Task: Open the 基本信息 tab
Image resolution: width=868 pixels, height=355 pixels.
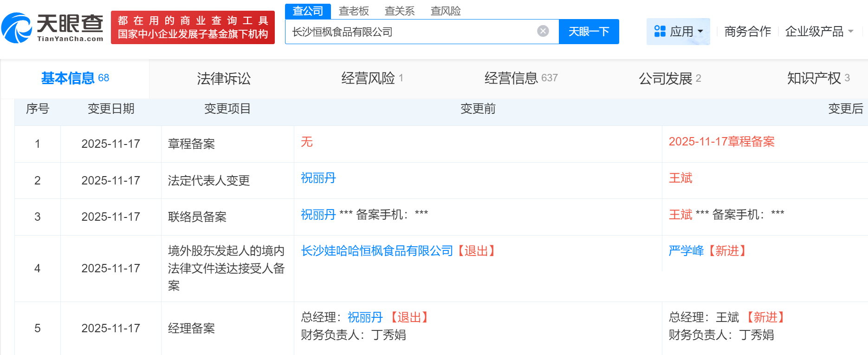Action: click(x=75, y=78)
